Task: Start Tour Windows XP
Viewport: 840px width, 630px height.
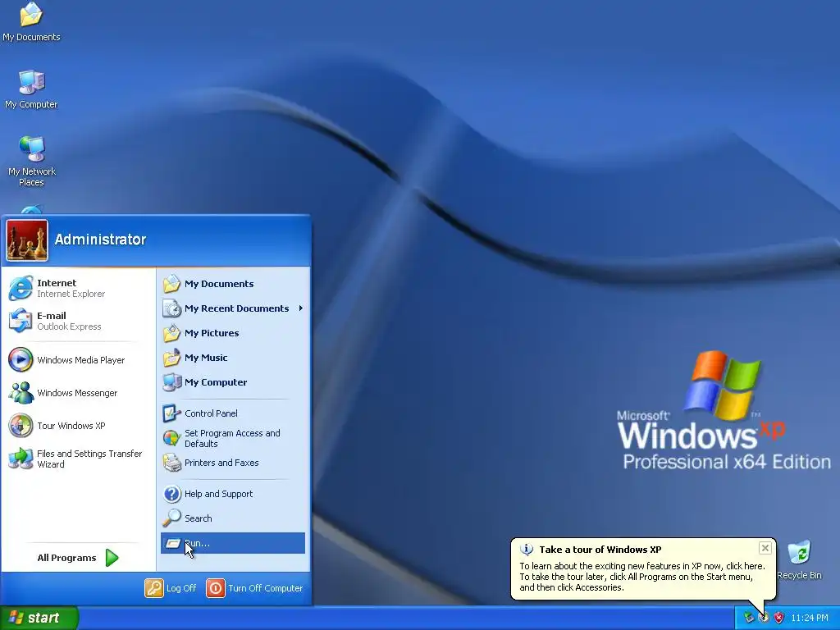Action: point(78,426)
